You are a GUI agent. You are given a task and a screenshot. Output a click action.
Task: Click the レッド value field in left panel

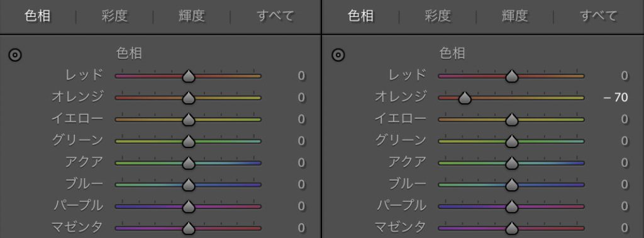(301, 76)
